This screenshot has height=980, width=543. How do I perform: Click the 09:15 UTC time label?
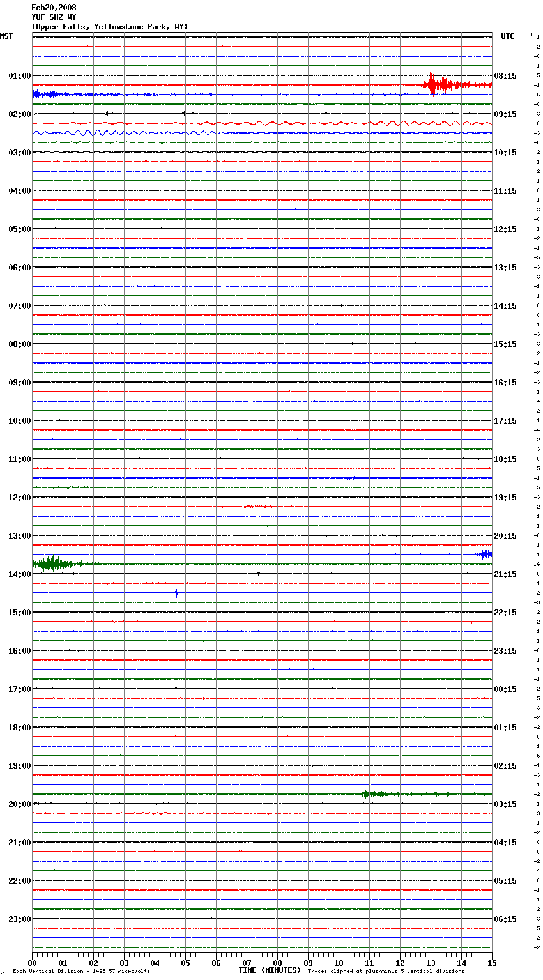[x=505, y=114]
